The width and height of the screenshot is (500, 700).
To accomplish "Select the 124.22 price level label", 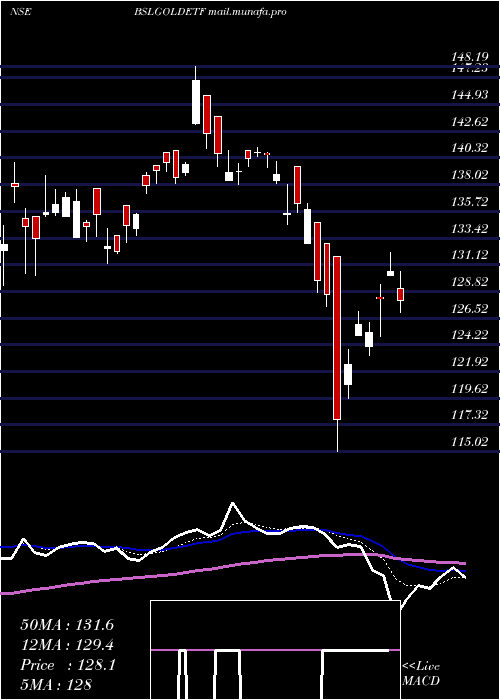I will click(x=469, y=335).
